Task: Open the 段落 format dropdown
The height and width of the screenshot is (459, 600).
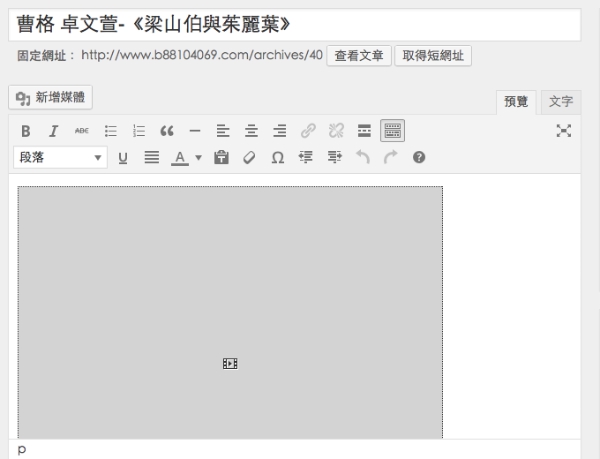Action: tap(60, 157)
